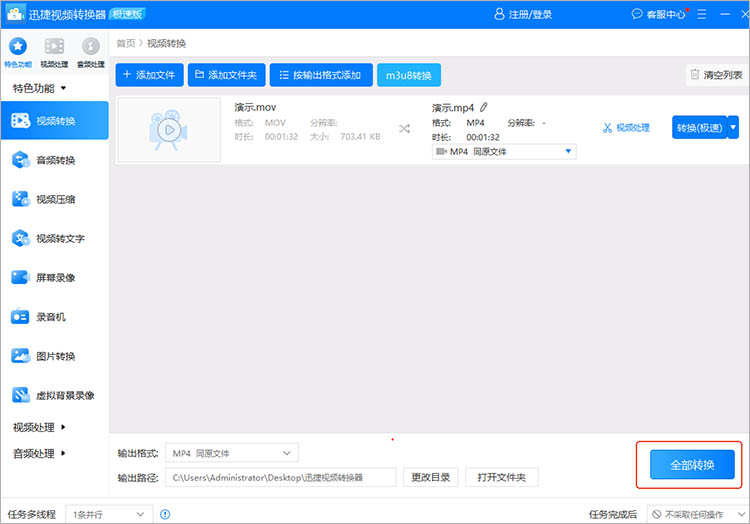Click the app logo in title bar
The height and width of the screenshot is (524, 750).
click(15, 14)
